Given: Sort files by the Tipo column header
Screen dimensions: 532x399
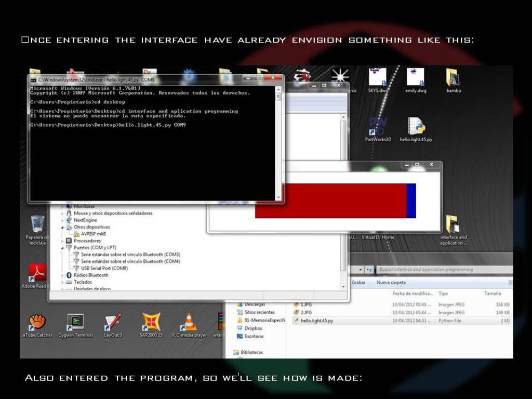Looking at the screenshot, I should 443,294.
